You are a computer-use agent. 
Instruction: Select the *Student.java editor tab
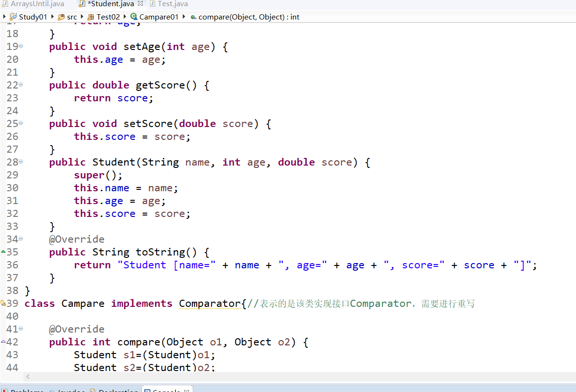point(111,4)
